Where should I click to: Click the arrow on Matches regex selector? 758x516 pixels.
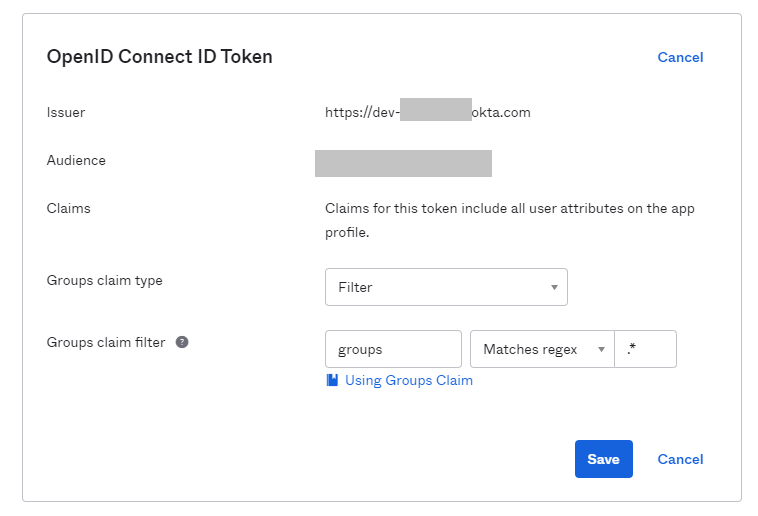(601, 350)
